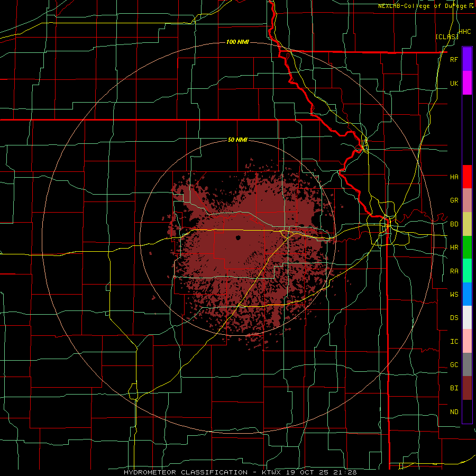
Task: Click the BD legend label
Action: pos(454,224)
